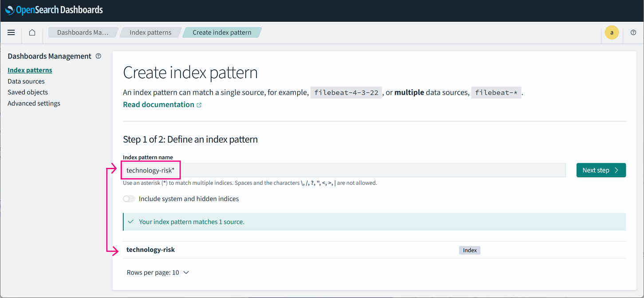Open Data sources in sidebar
Screen dimensions: 644x298
(26, 81)
